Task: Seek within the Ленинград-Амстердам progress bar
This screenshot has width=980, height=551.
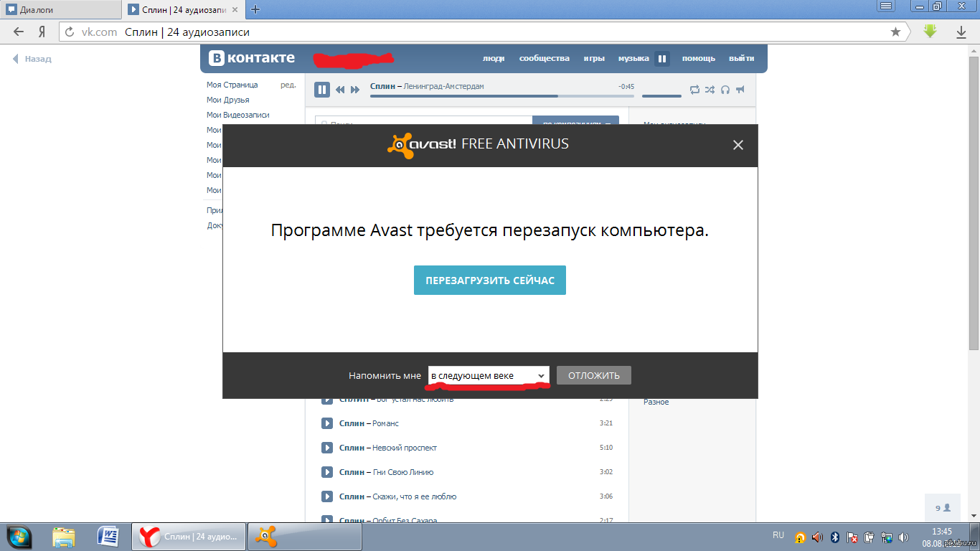Action: tap(502, 95)
